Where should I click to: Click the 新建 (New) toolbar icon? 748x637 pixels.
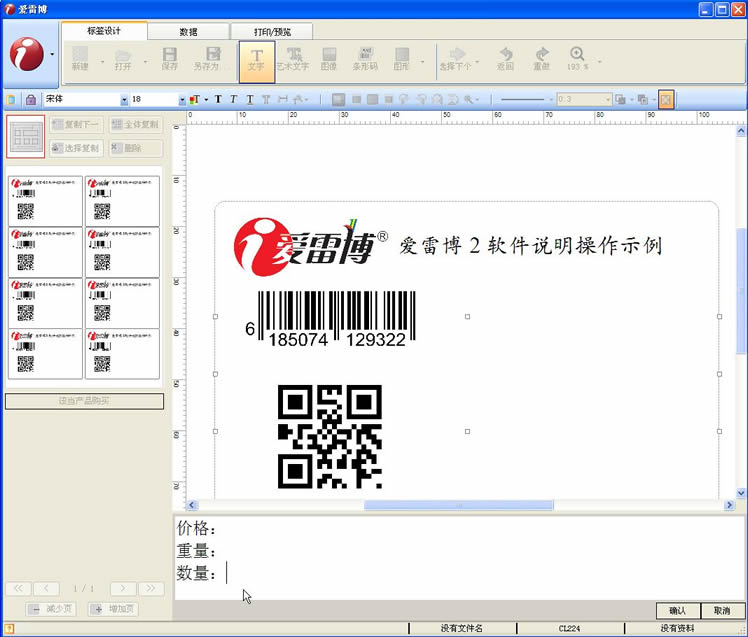pyautogui.click(x=80, y=59)
